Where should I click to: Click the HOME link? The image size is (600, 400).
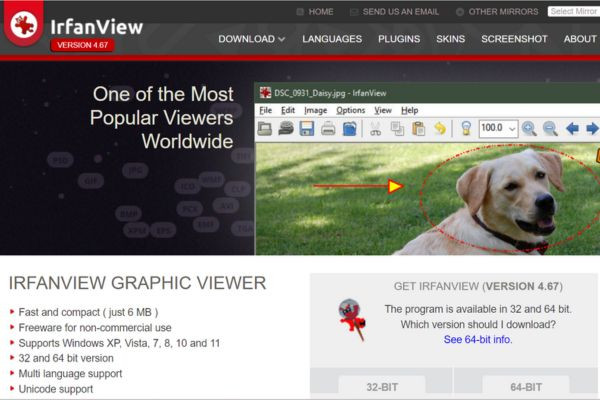321,12
